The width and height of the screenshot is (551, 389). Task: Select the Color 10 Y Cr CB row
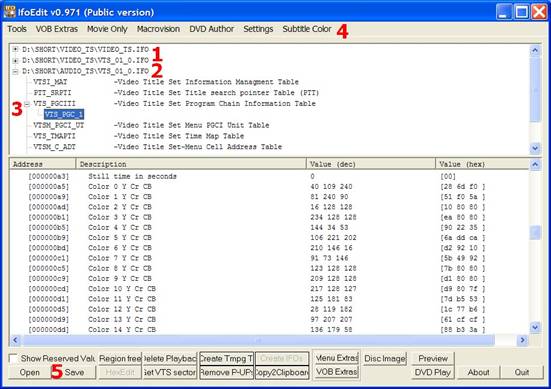point(269,288)
